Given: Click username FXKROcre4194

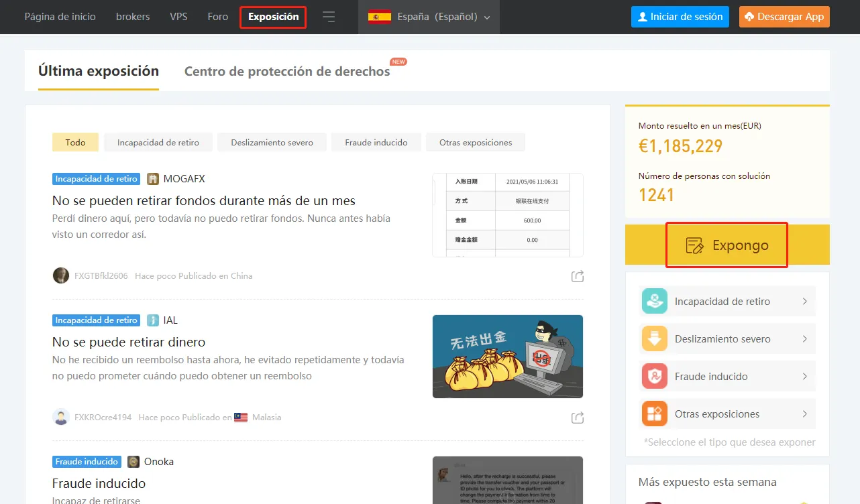Looking at the screenshot, I should point(103,418).
